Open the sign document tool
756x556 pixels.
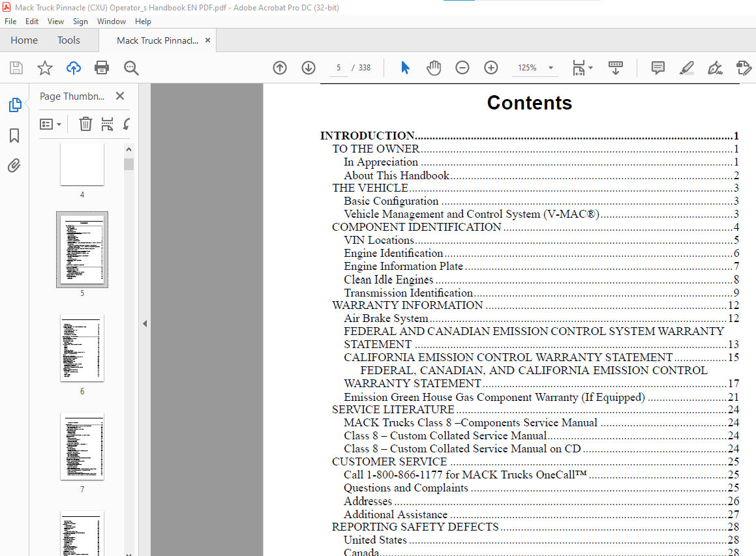pyautogui.click(x=715, y=68)
